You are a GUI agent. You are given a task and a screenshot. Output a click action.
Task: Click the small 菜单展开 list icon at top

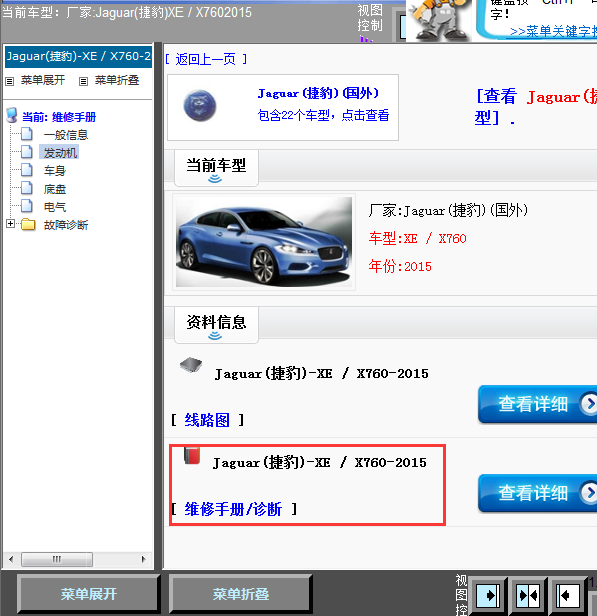point(9,81)
